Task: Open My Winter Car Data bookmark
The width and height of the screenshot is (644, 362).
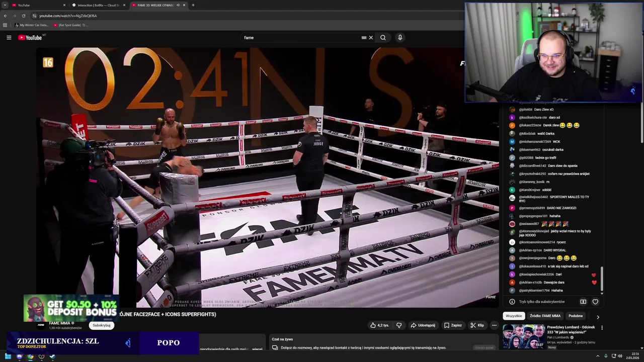Action: [x=32, y=25]
